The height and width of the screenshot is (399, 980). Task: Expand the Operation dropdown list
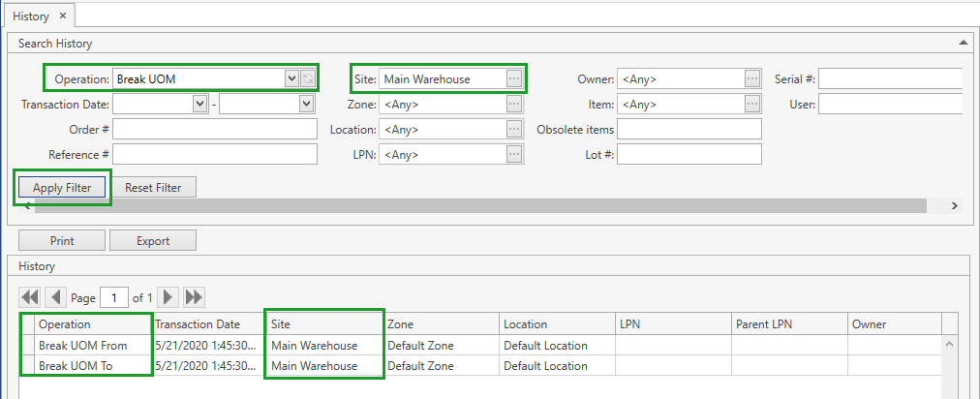tap(291, 78)
